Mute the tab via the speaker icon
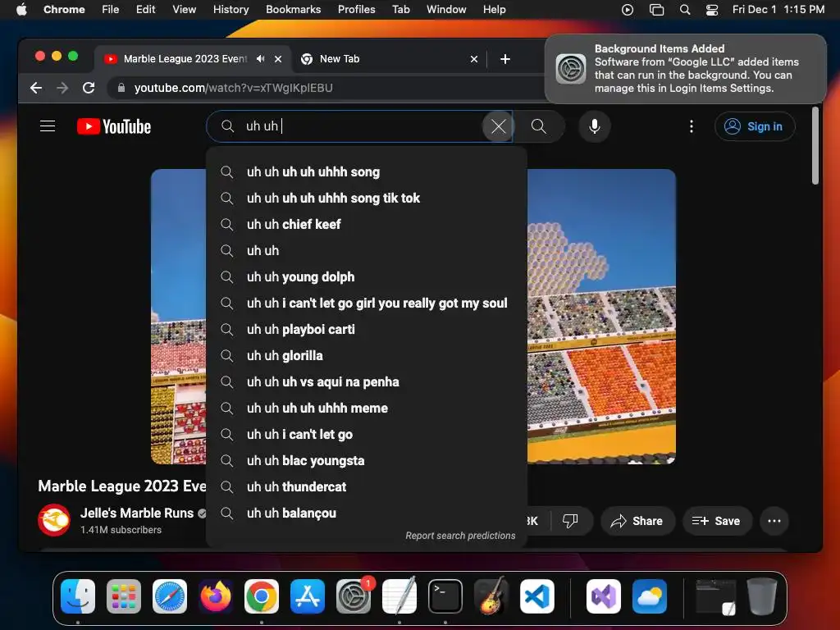Screen dimensions: 840x630 point(260,59)
